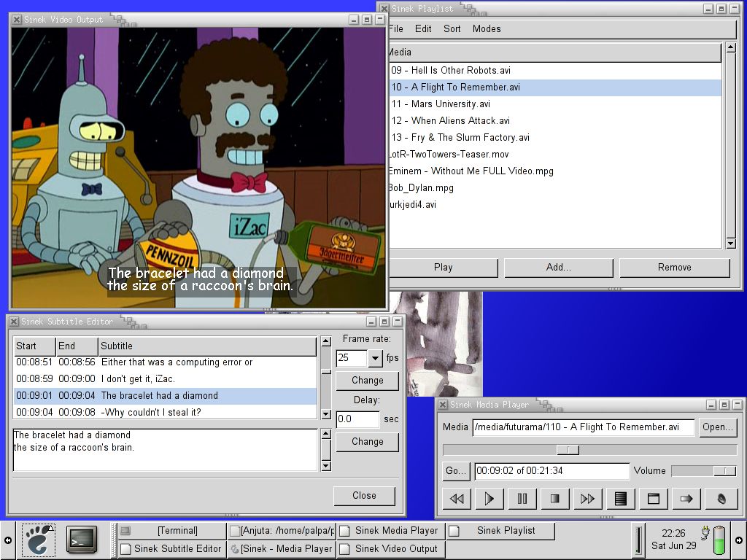Screen dimensions: 747x560
Task: Click the rewind button in media player
Action: coord(457,499)
